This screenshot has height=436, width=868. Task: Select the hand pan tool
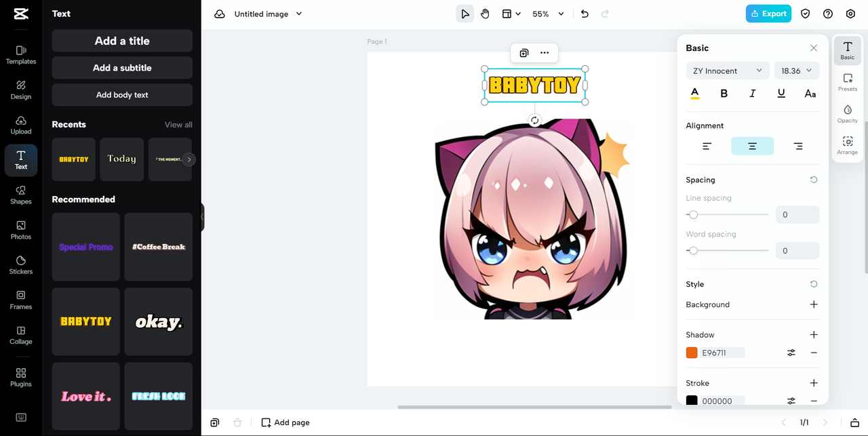pos(485,14)
